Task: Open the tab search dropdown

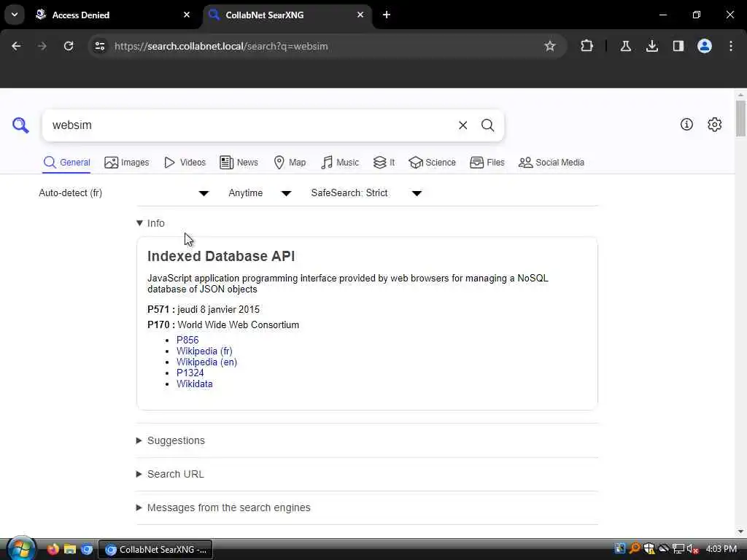Action: click(x=15, y=15)
